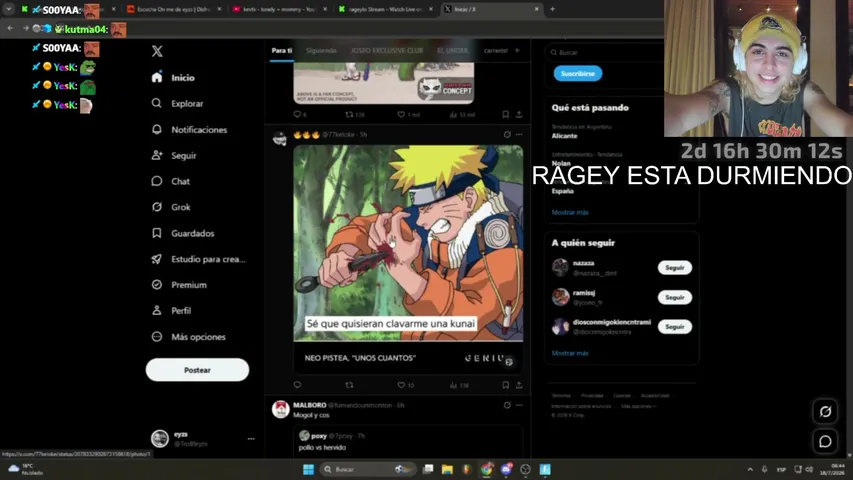Share the Naruto kunai post
Screen dimensions: 853x480
point(519,385)
